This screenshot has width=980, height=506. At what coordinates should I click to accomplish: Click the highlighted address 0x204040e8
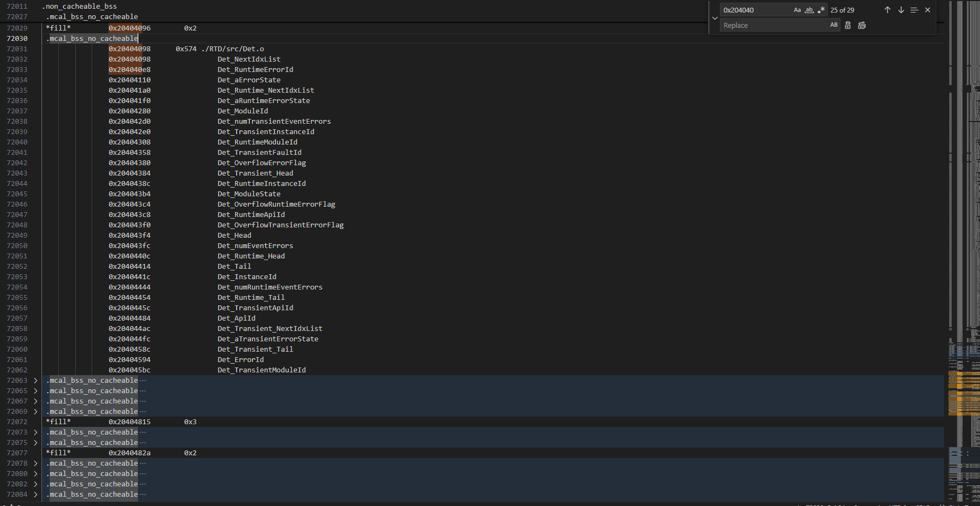pyautogui.click(x=130, y=70)
